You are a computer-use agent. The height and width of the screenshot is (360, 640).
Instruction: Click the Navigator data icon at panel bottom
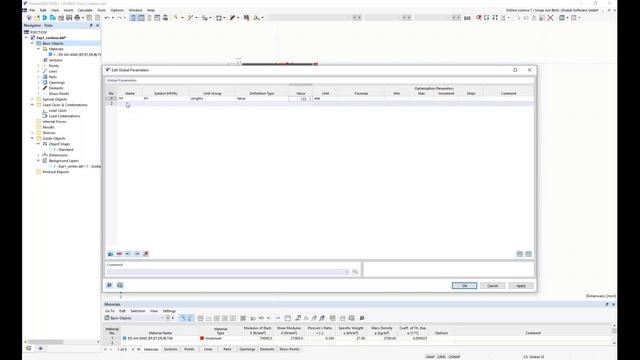click(x=29, y=349)
